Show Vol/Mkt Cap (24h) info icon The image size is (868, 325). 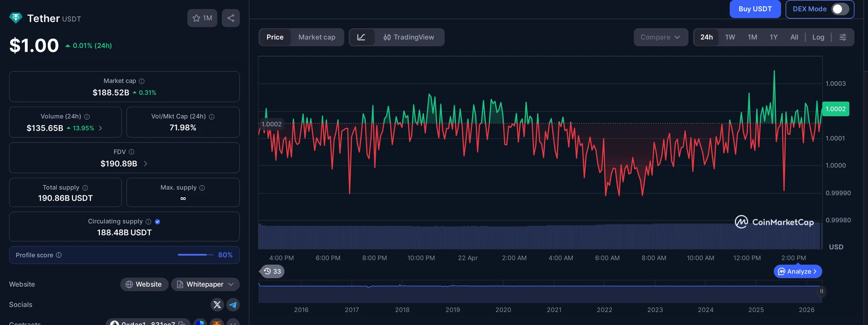tap(212, 117)
